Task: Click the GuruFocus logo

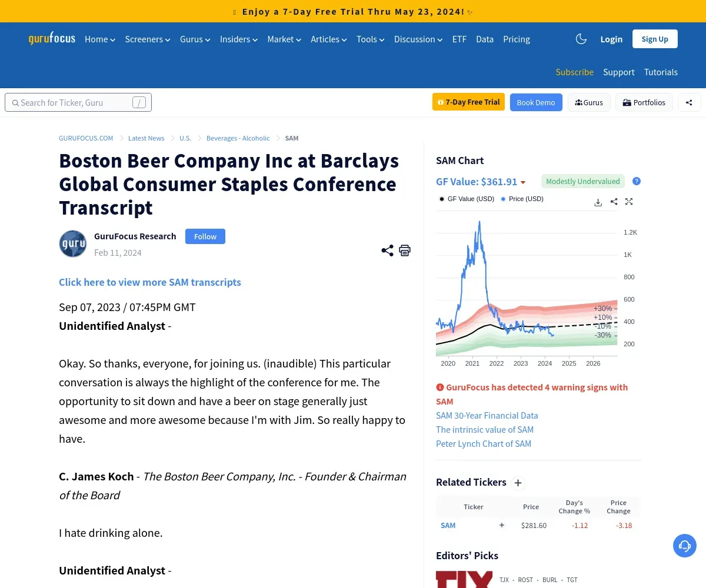Action: tap(52, 39)
